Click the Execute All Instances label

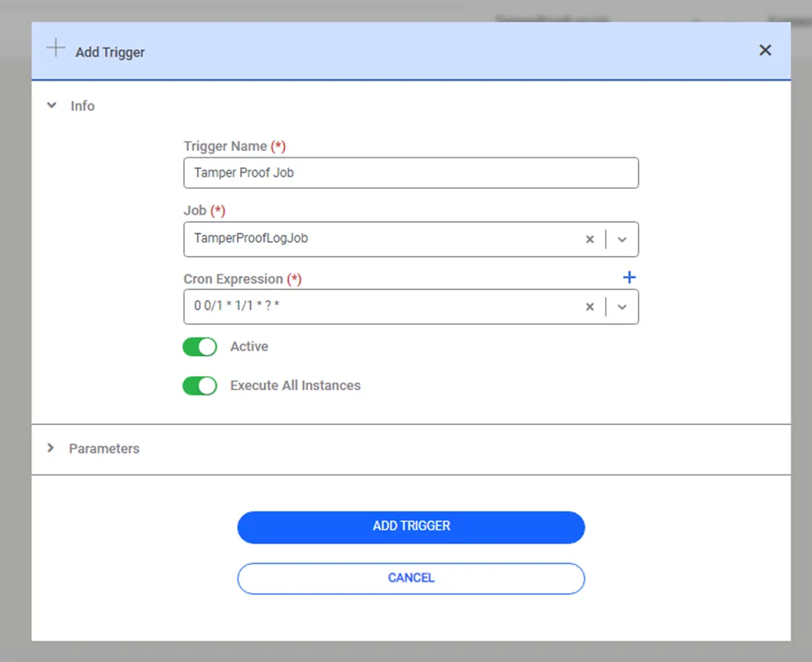pyautogui.click(x=295, y=385)
